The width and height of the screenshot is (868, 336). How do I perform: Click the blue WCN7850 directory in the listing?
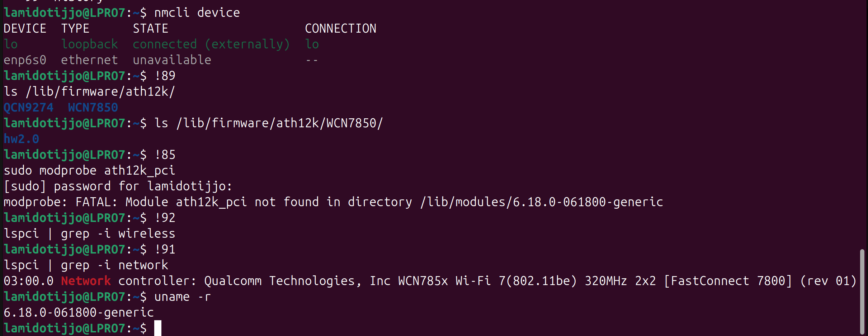click(93, 107)
